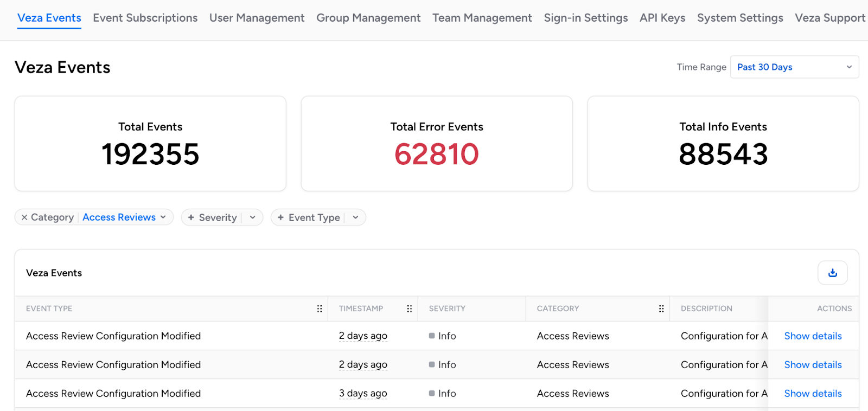Click the Info severity in the 3 days ago row

tap(443, 394)
